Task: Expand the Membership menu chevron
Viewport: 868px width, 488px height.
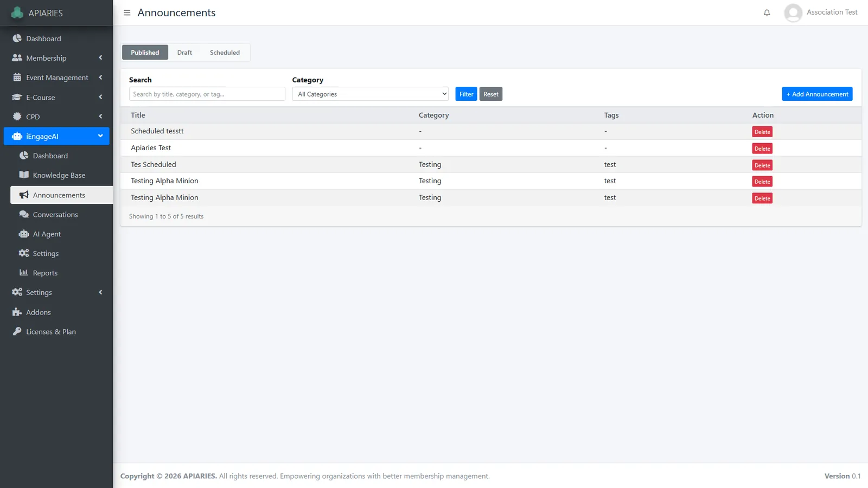Action: [100, 57]
